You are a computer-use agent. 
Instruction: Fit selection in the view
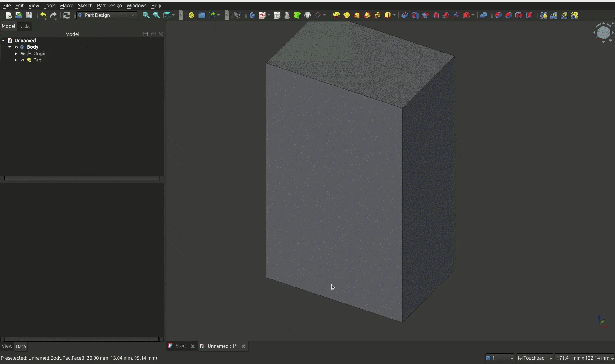(157, 15)
